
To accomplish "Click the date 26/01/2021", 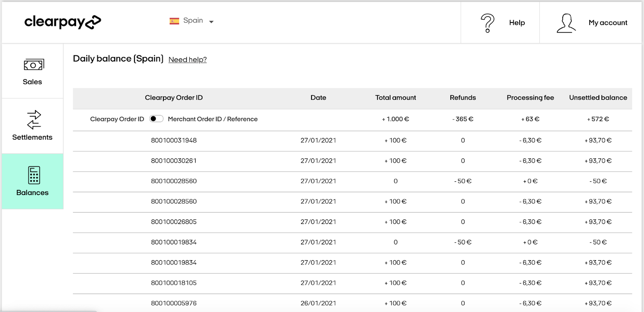I will click(x=318, y=303).
